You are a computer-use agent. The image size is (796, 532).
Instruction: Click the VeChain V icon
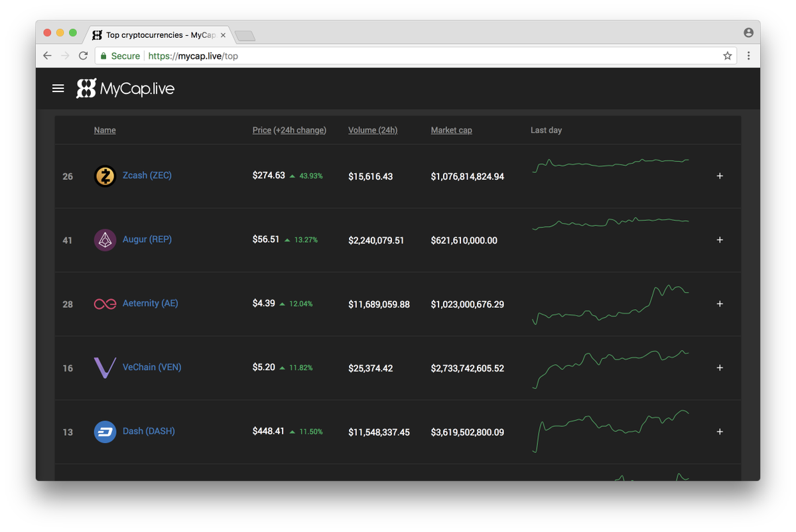[x=105, y=367]
